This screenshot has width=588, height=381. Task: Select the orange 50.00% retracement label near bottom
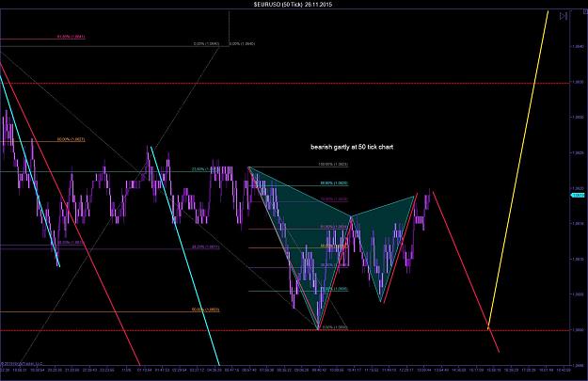pyautogui.click(x=205, y=310)
